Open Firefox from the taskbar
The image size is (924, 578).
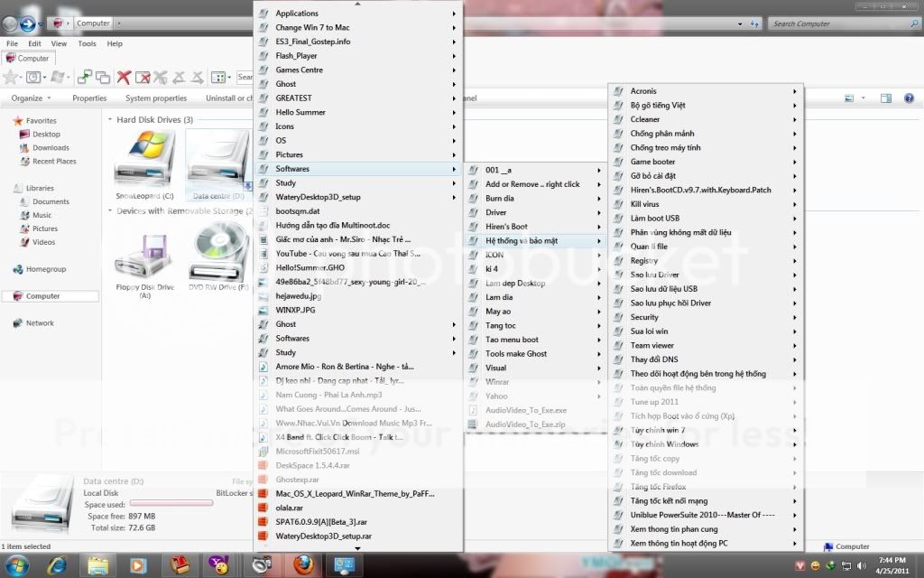click(303, 565)
